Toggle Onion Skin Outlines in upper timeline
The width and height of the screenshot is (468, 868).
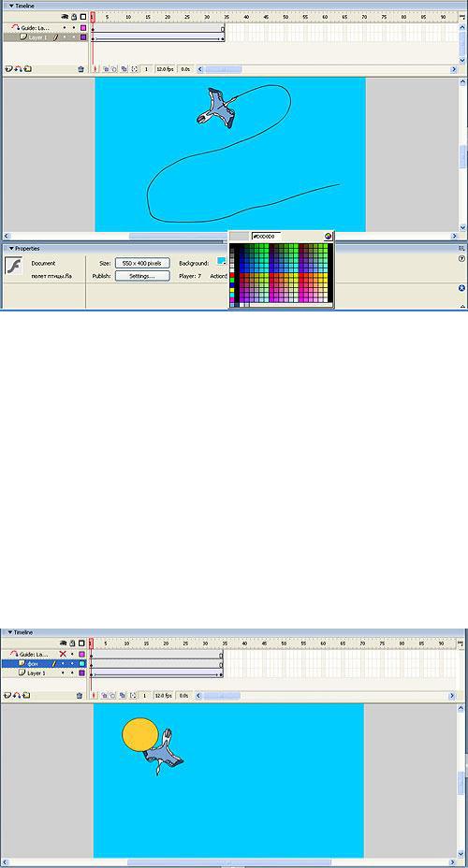113,69
